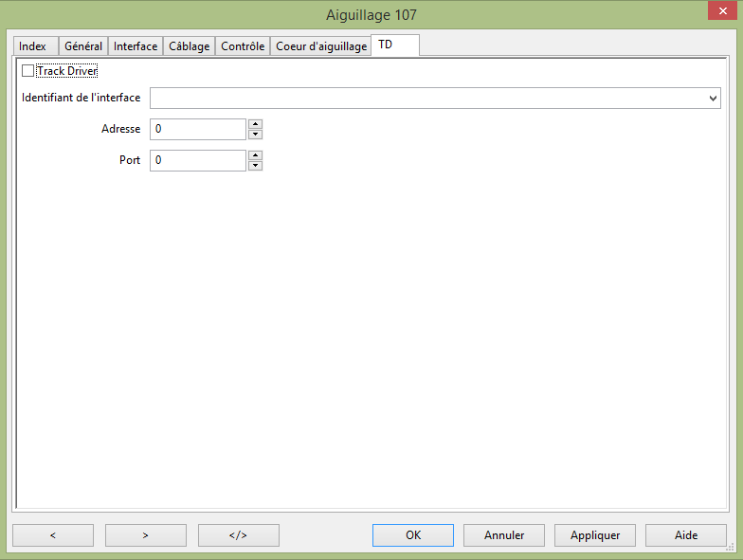Viewport: 743px width, 560px height.
Task: Close the Aiguillage 107 dialog window
Action: tap(718, 12)
